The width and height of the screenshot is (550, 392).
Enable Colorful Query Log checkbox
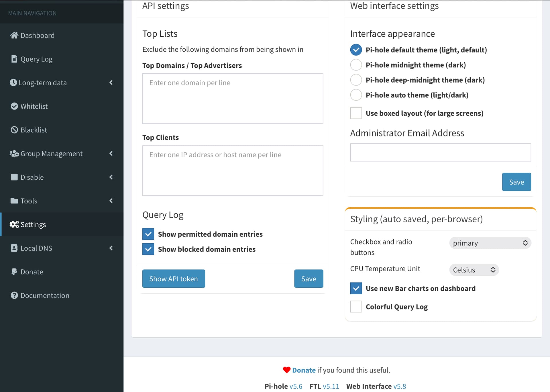point(356,307)
